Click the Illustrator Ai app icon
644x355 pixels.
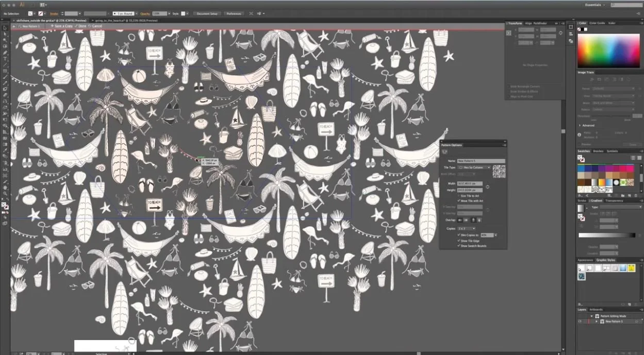[x=22, y=5]
